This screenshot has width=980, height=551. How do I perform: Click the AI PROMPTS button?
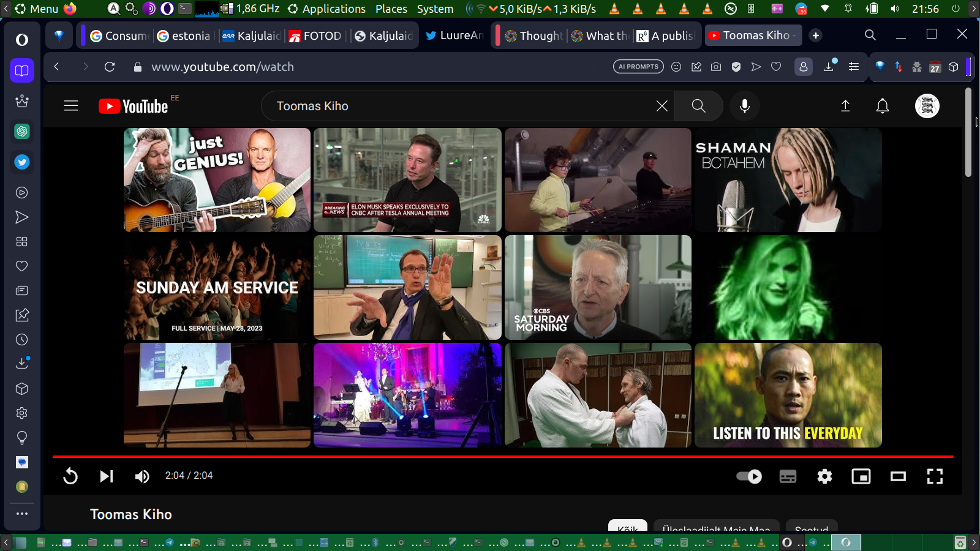coord(638,67)
